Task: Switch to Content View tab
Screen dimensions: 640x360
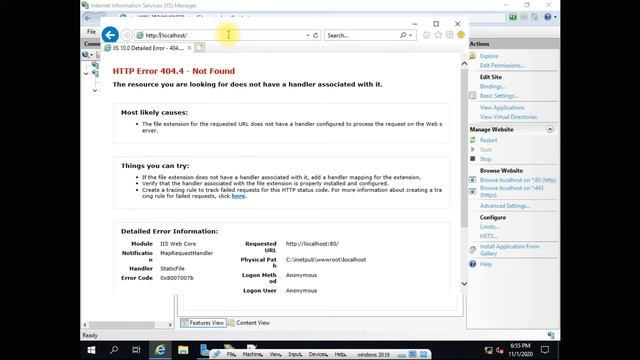Action: (x=249, y=323)
